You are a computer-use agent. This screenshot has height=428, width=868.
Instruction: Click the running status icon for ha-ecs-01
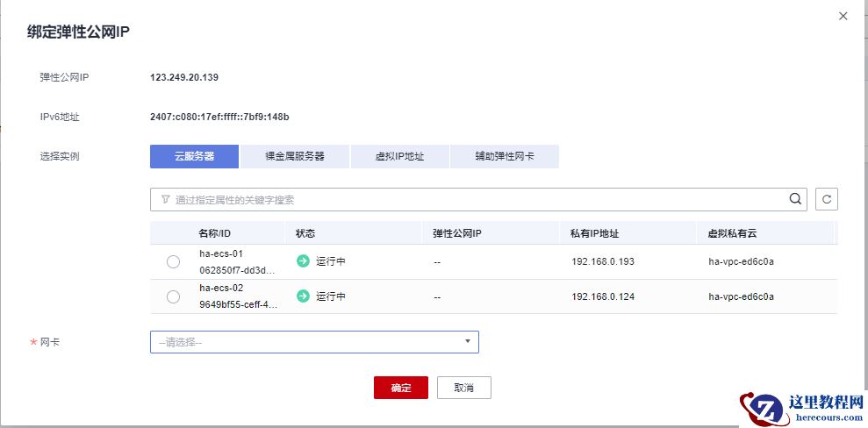(303, 261)
